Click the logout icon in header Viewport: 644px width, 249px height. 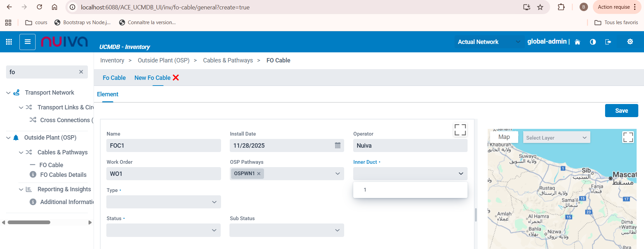608,42
